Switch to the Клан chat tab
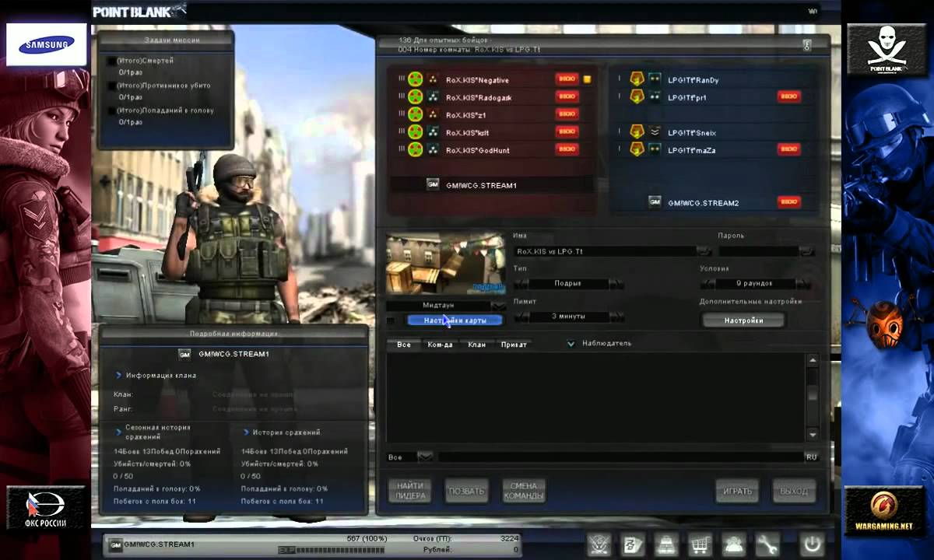934x560 pixels. (x=476, y=344)
